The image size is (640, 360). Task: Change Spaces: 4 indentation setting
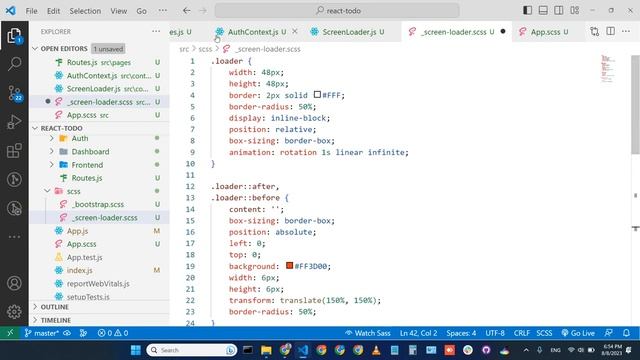point(461,333)
